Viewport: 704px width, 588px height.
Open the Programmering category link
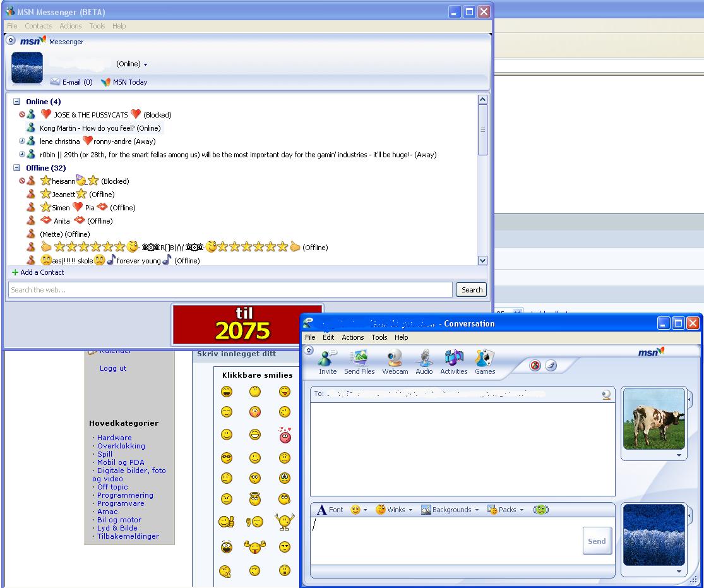coord(125,495)
